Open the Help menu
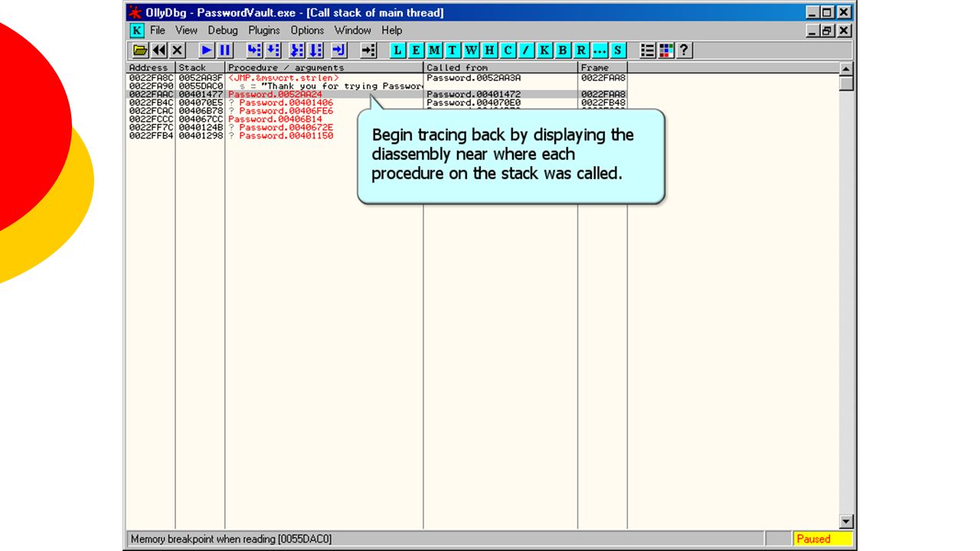980x551 pixels. coord(392,31)
